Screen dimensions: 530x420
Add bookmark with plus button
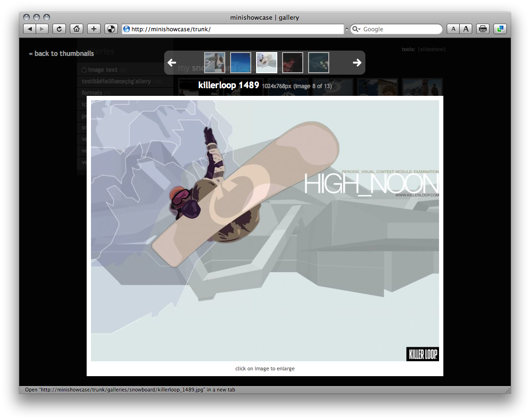point(94,29)
